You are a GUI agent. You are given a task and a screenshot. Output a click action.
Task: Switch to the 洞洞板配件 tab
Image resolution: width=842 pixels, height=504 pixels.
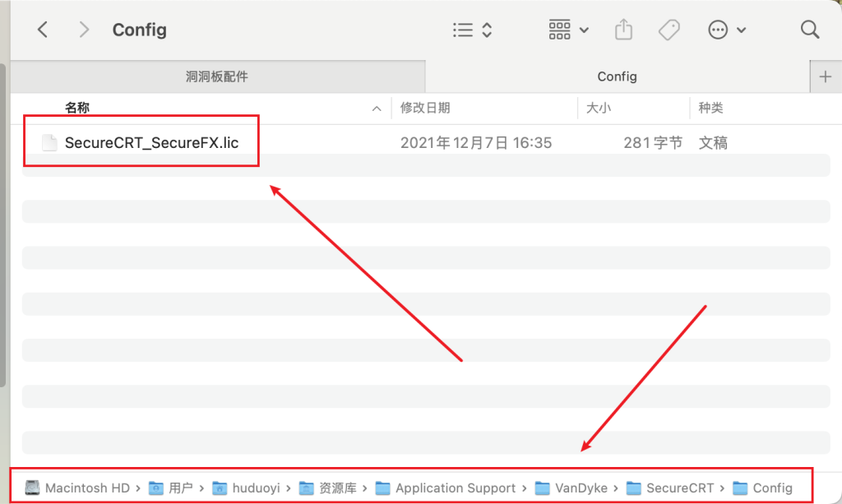click(x=217, y=76)
